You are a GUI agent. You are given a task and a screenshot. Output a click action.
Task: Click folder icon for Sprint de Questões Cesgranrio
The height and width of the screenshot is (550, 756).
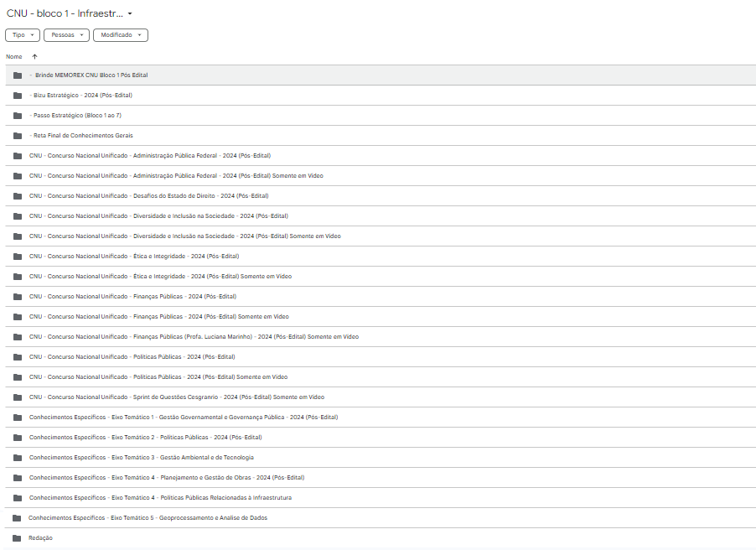pos(18,397)
